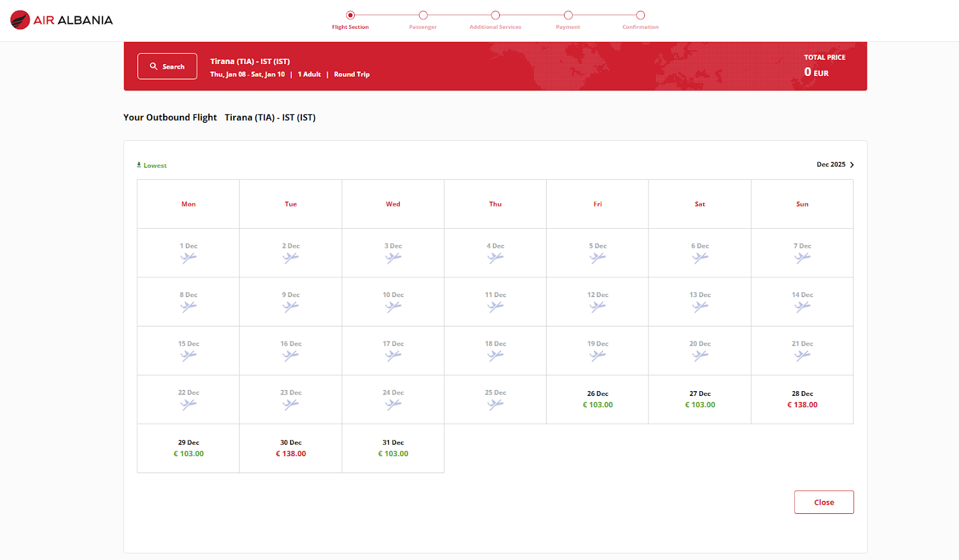Screen dimensions: 959x560
Task: Click the Air Albania logo
Action: click(61, 20)
